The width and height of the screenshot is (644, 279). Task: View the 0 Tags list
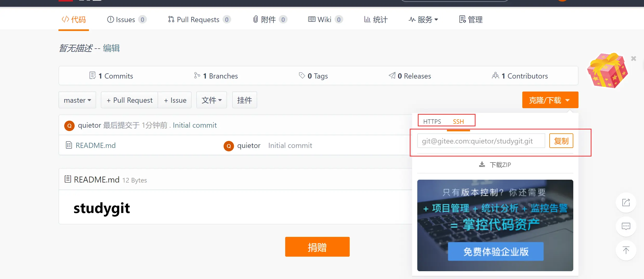[313, 76]
